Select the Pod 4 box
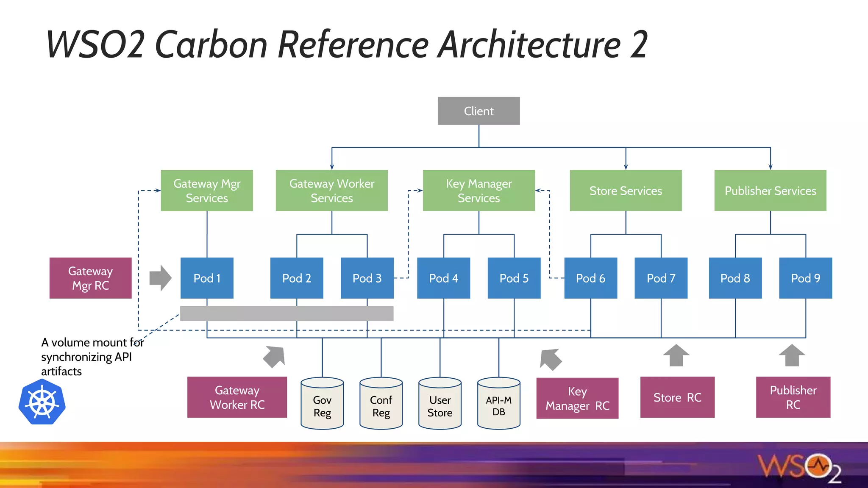 pos(443,278)
